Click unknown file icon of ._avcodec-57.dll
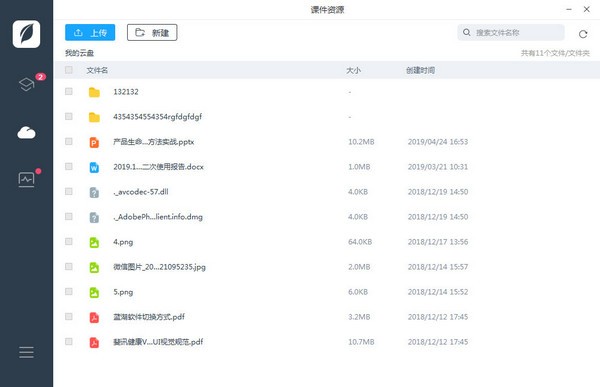Screen dimensions: 600x387 94,192
